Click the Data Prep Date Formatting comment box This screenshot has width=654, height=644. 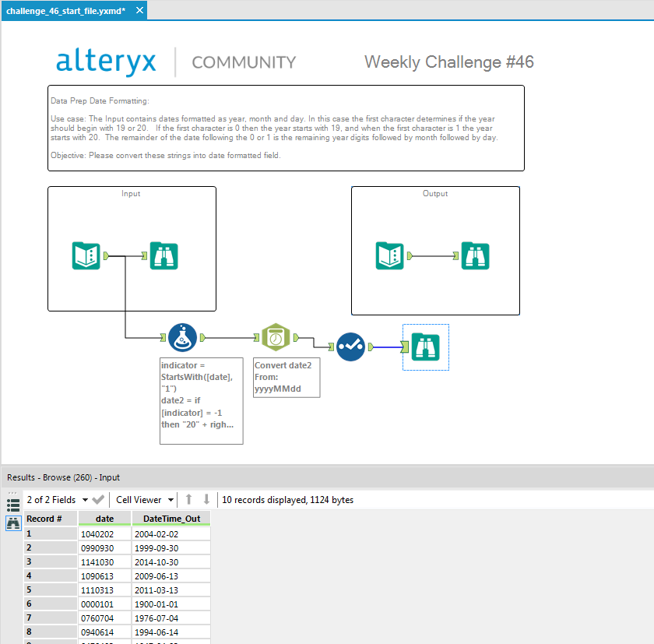tap(287, 128)
